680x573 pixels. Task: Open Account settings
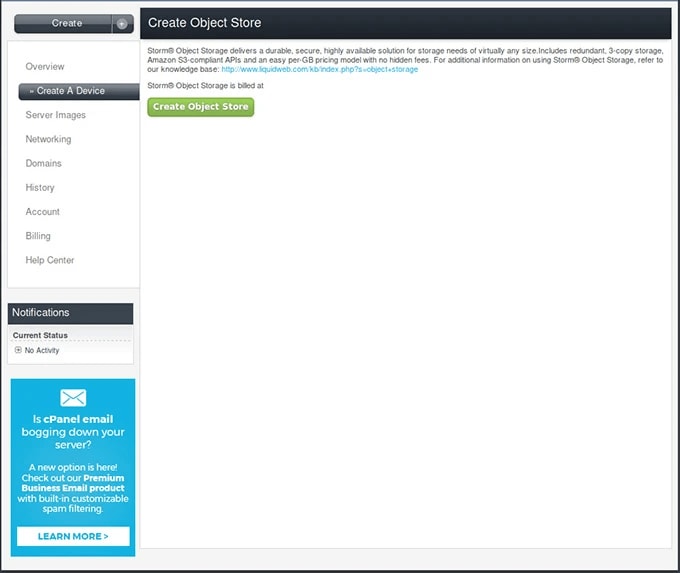[x=42, y=212]
